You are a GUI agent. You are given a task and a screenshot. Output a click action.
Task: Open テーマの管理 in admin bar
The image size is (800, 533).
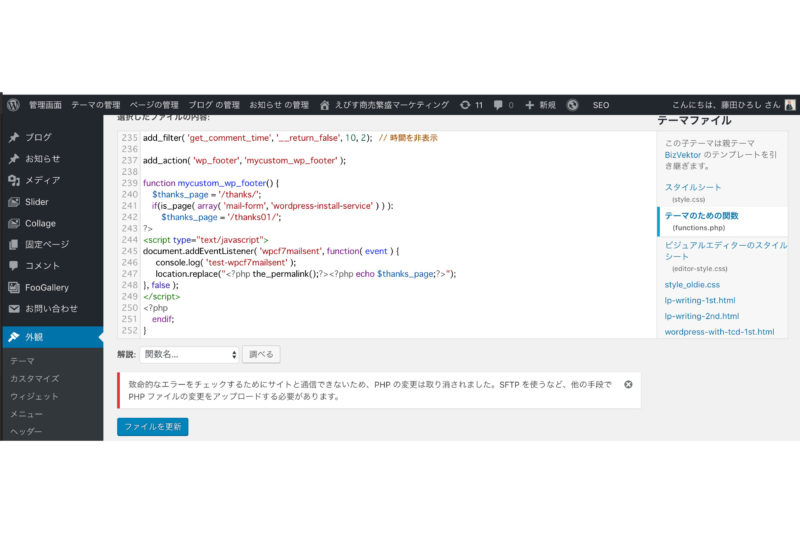pyautogui.click(x=95, y=104)
